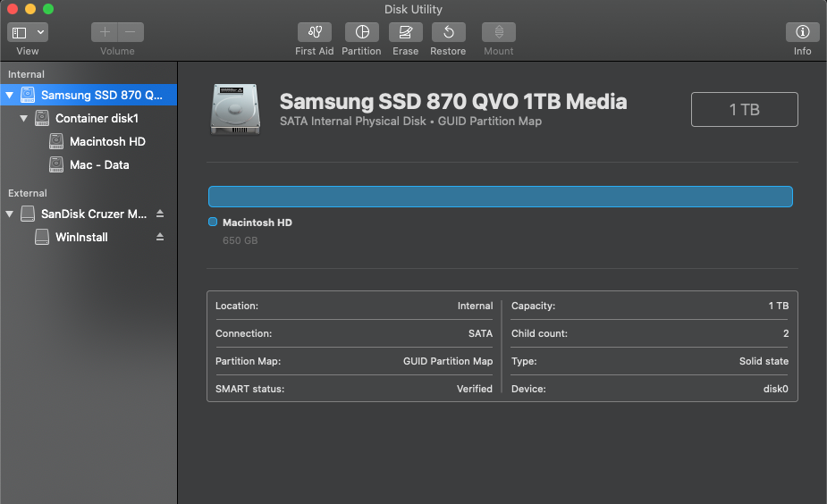The height and width of the screenshot is (504, 827).
Task: Click the SMART status value Verified
Action: (x=474, y=389)
